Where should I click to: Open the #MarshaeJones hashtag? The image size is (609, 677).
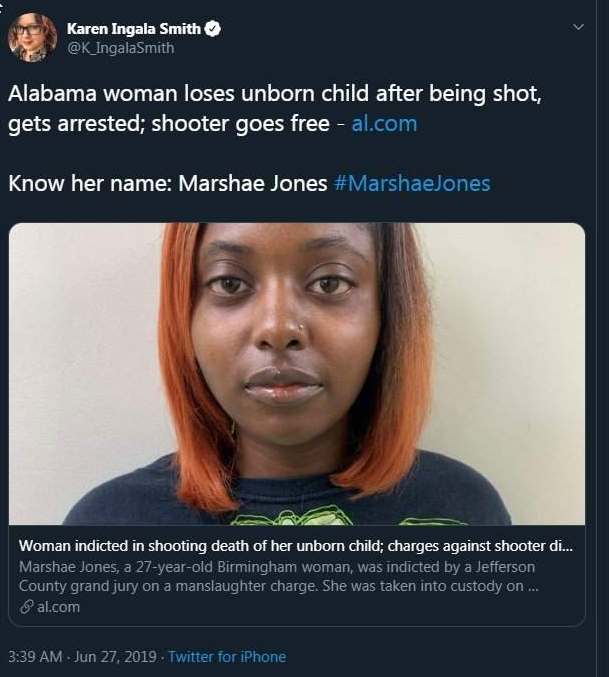[419, 184]
